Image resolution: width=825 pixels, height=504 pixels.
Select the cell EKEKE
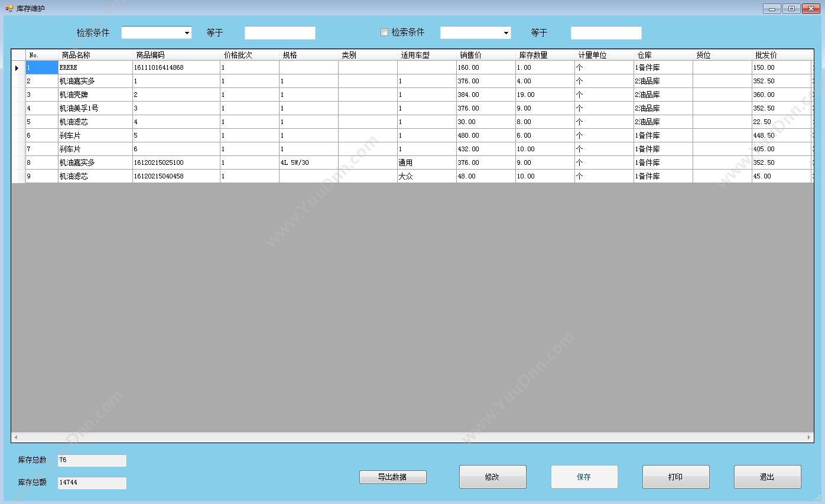pos(96,67)
